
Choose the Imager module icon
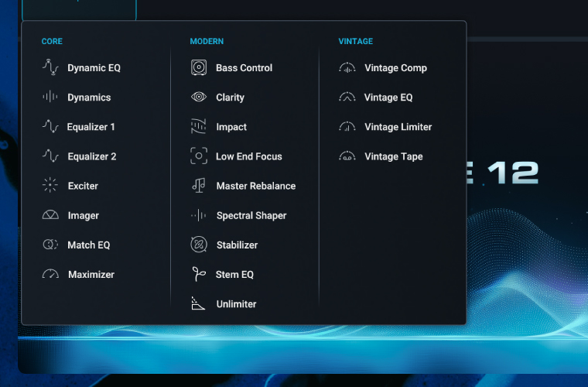coord(50,215)
